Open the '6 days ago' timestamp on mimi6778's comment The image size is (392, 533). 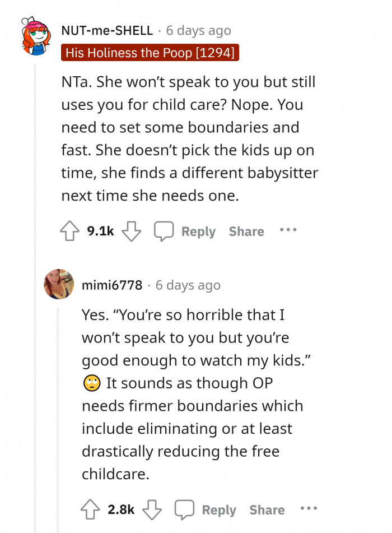[x=188, y=285]
